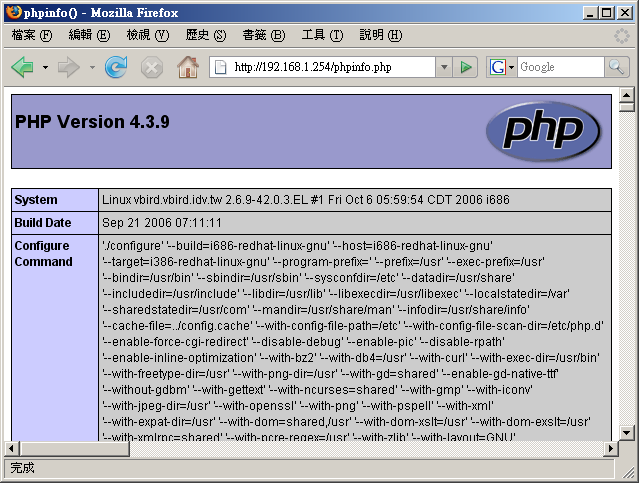This screenshot has height=483, width=639.
Task: Go to the Home page icon
Action: [187, 67]
